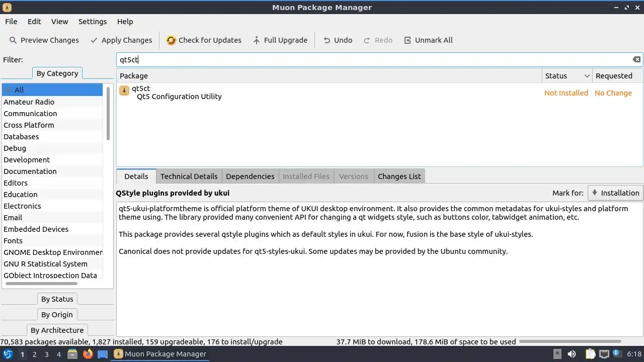This screenshot has width=644, height=362.
Task: Select the Communication category
Action: (52, 114)
